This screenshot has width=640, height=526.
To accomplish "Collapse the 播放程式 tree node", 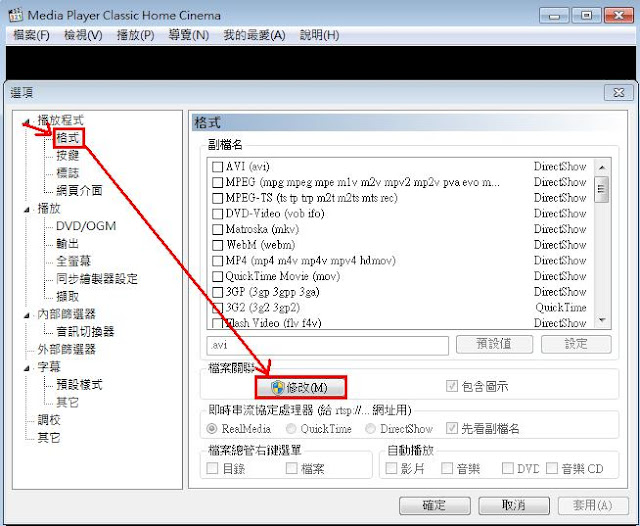I will (x=27, y=121).
